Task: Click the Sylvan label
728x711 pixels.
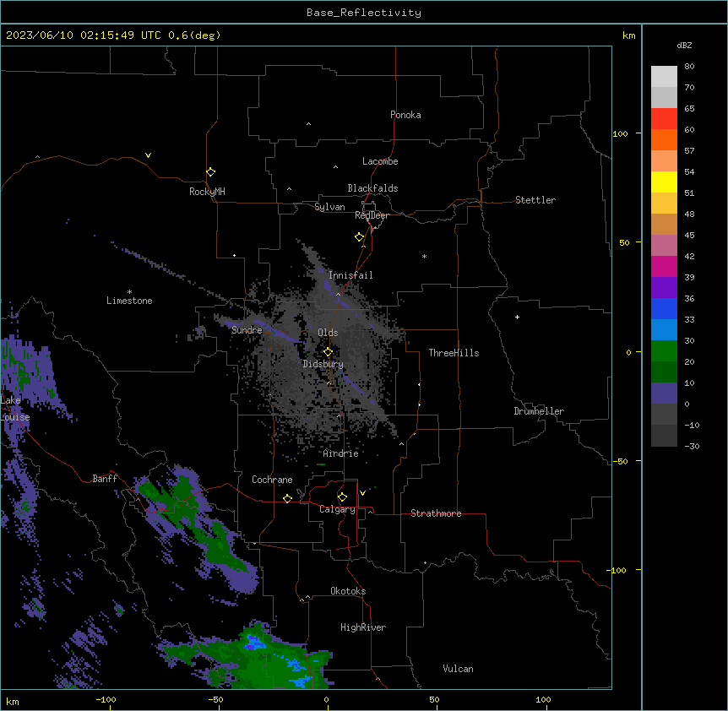Action: tap(329, 207)
